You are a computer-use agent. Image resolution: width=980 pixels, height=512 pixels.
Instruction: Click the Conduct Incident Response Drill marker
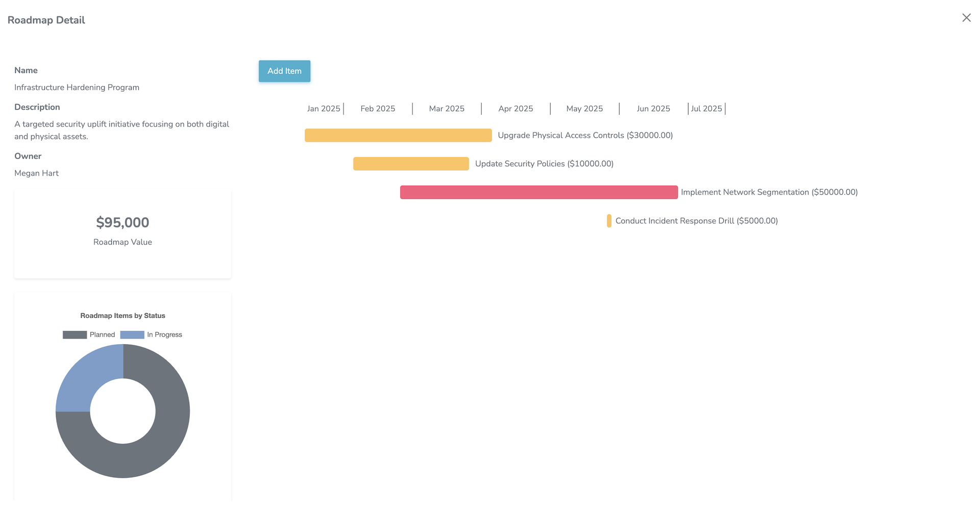pos(609,221)
